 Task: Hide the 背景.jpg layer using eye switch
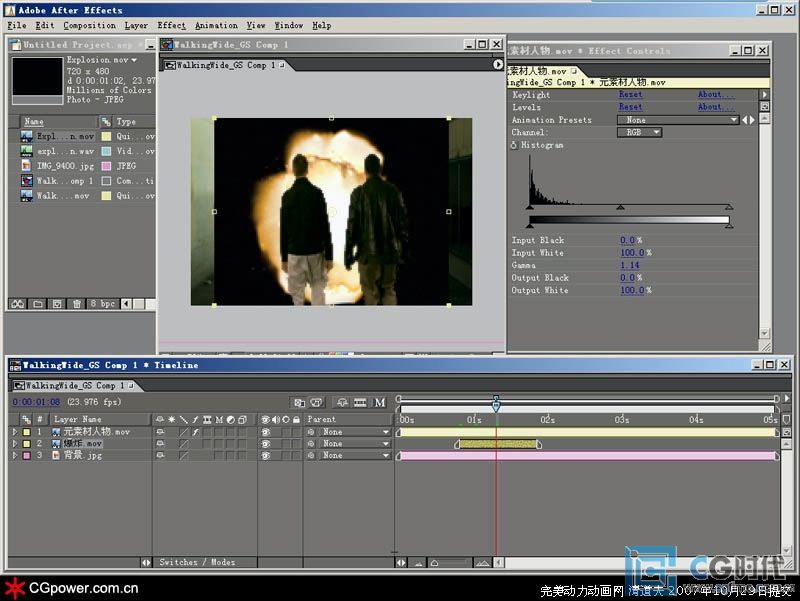click(266, 456)
